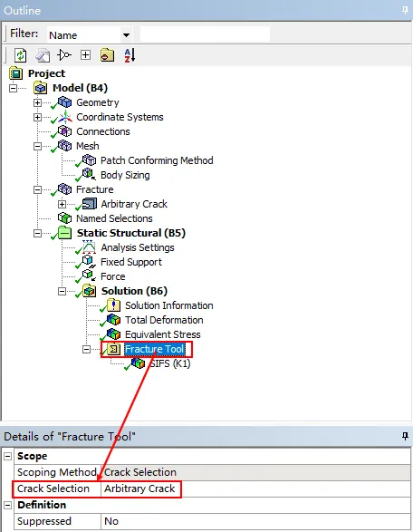Click the SIFS (K1) result icon

tap(138, 363)
